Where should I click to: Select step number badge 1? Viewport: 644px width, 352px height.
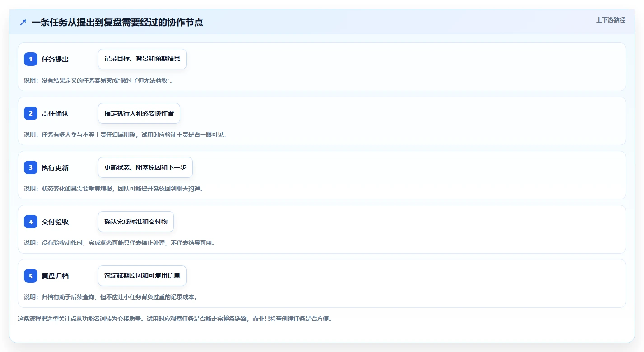(31, 59)
